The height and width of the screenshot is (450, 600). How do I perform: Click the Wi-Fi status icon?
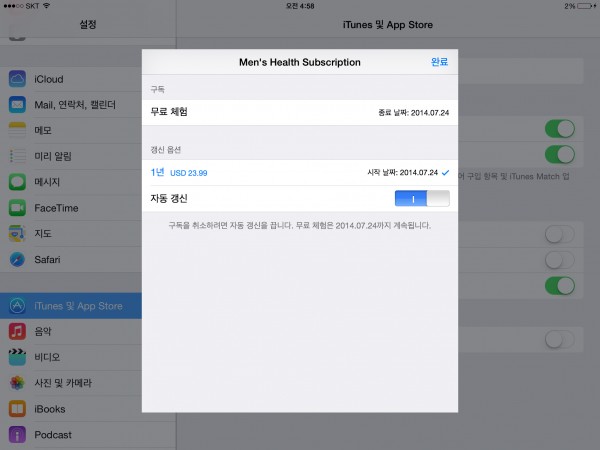(x=46, y=6)
